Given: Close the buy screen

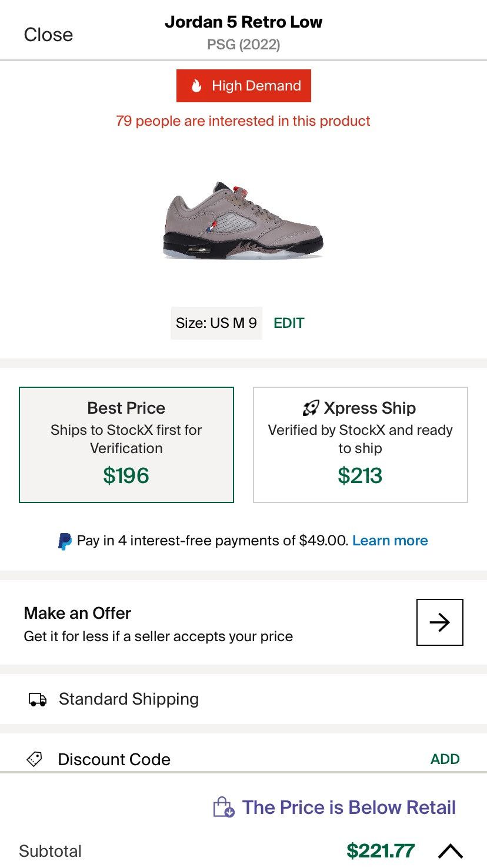Looking at the screenshot, I should click(x=48, y=35).
